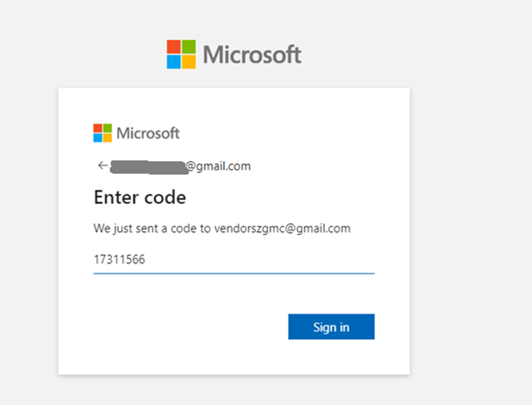Click the small Microsoft wordmark in the card
This screenshot has width=532, height=405.
(x=148, y=133)
